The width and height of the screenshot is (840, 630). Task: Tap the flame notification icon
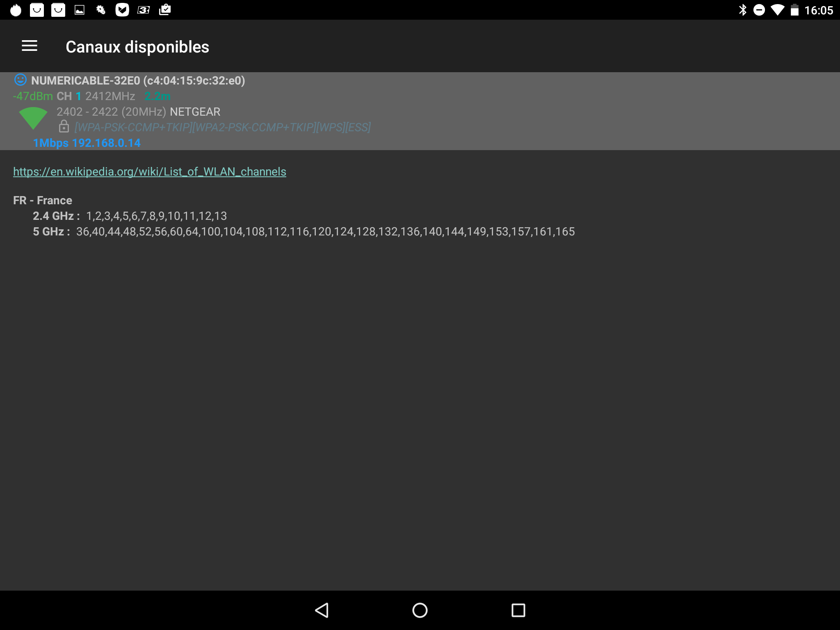click(16, 10)
